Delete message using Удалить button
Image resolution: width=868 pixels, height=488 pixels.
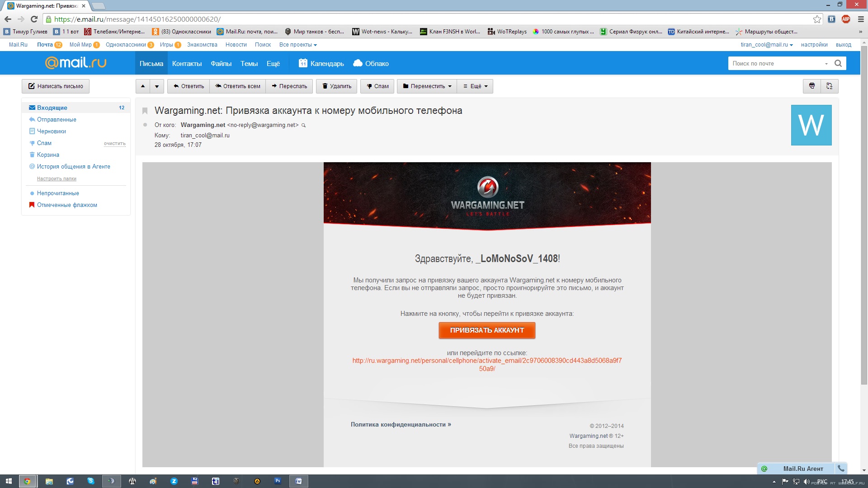point(337,86)
